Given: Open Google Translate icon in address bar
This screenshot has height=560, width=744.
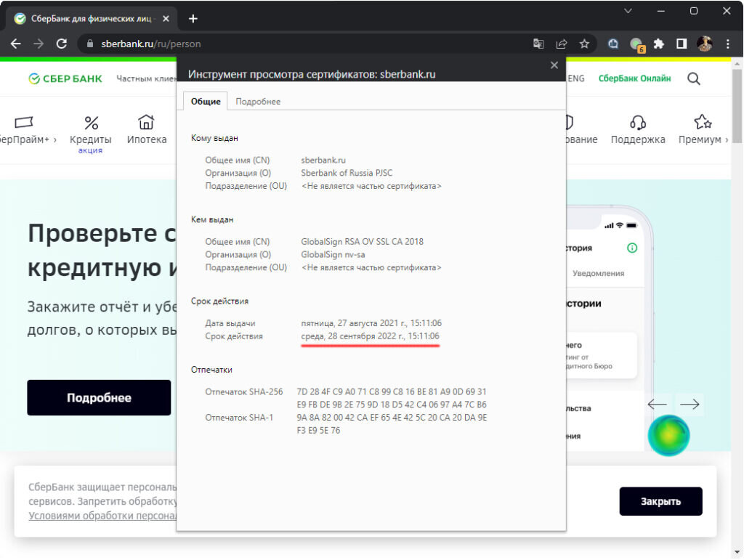Looking at the screenshot, I should [538, 44].
